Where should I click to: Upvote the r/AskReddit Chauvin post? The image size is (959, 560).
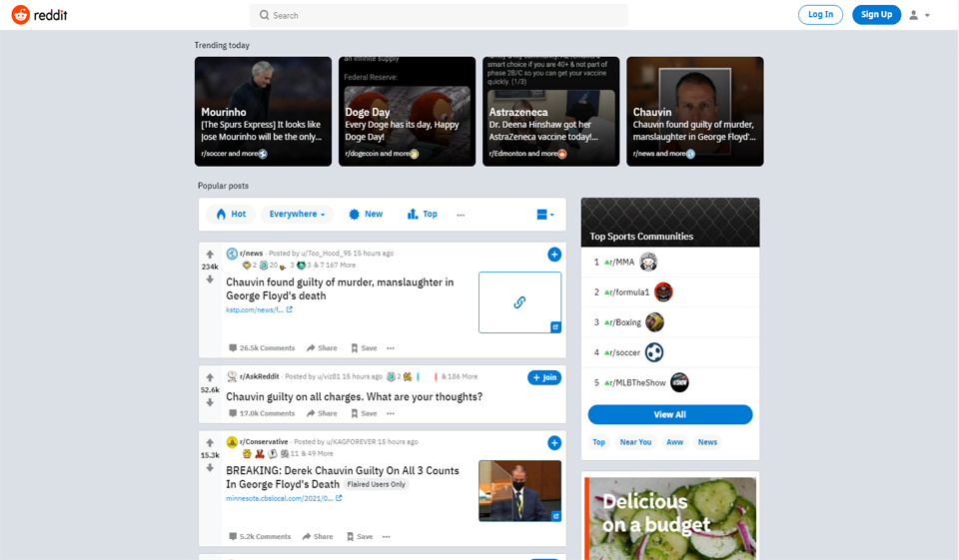tap(210, 377)
